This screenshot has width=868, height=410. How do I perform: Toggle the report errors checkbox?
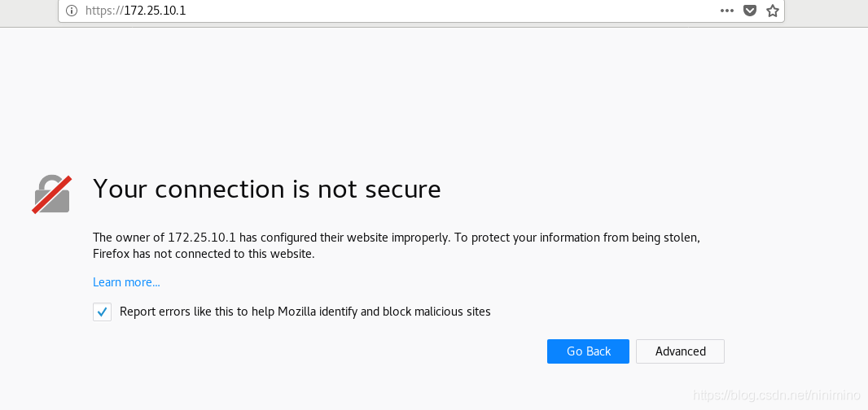coord(102,312)
